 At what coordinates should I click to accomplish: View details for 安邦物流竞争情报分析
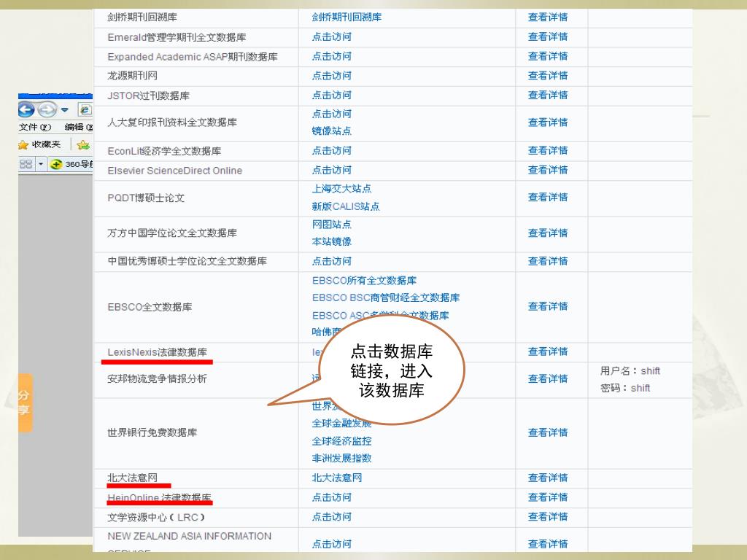[548, 378]
